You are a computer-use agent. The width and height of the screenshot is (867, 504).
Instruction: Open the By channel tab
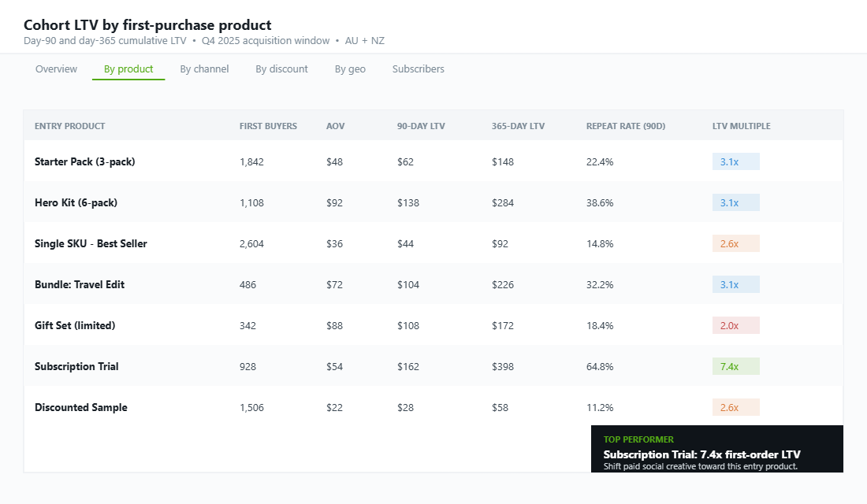point(204,69)
